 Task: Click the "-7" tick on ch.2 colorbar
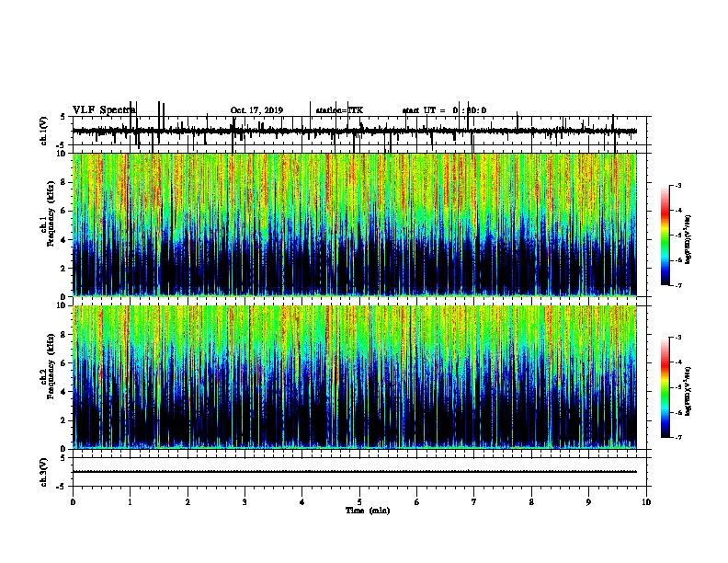(677, 437)
